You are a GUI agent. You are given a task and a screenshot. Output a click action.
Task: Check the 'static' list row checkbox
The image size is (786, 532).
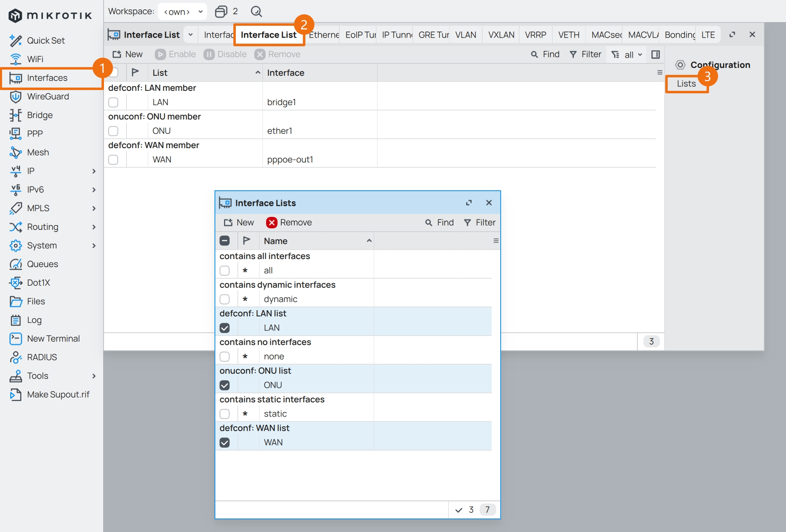click(225, 414)
